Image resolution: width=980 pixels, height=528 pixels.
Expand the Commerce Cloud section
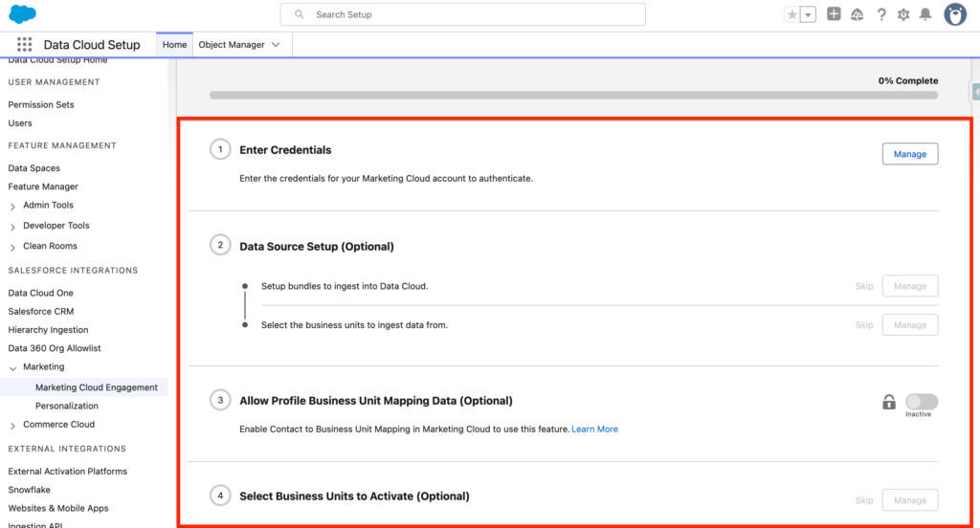point(13,426)
